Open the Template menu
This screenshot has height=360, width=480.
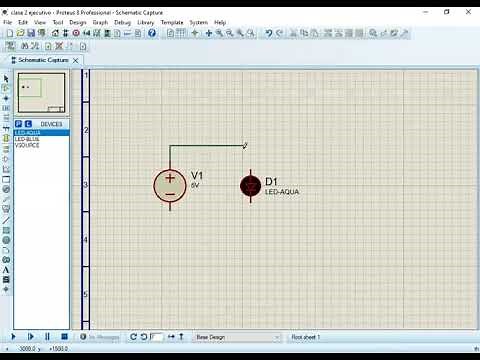172,22
